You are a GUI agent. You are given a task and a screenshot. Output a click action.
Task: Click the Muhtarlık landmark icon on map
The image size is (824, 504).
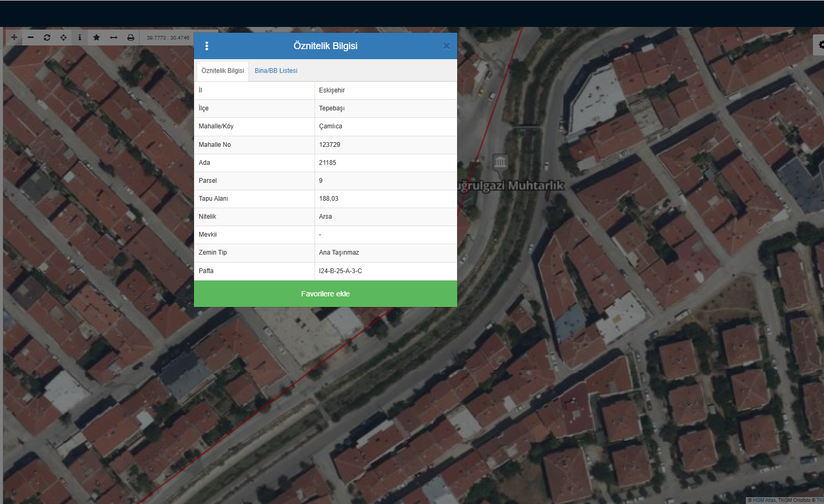pyautogui.click(x=500, y=162)
